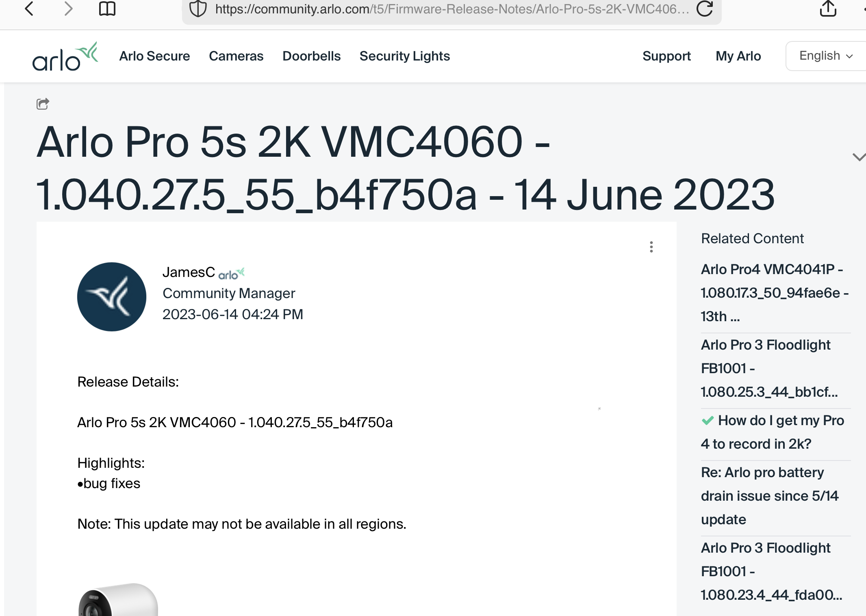Click the note about update regional availability
866x616 pixels.
[x=242, y=524]
